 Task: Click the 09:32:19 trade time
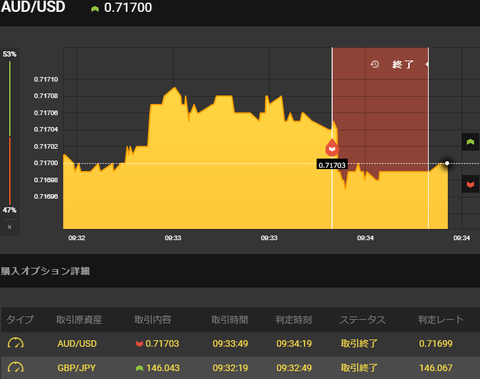pyautogui.click(x=230, y=368)
